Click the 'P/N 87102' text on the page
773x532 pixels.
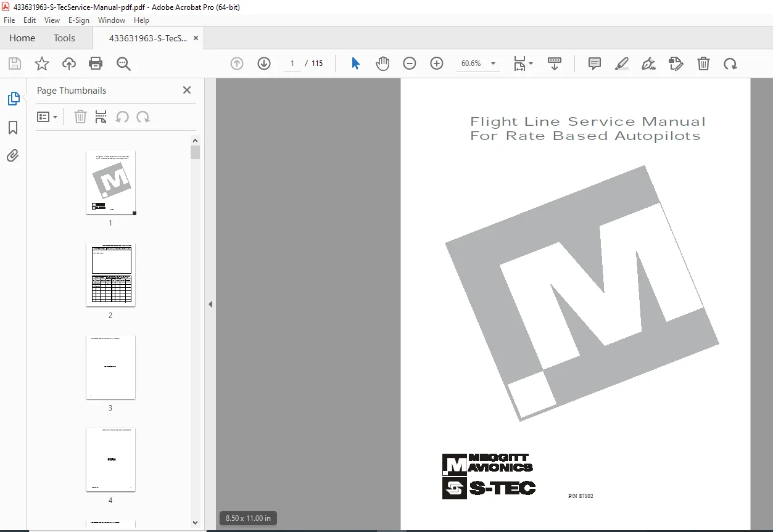click(x=581, y=496)
